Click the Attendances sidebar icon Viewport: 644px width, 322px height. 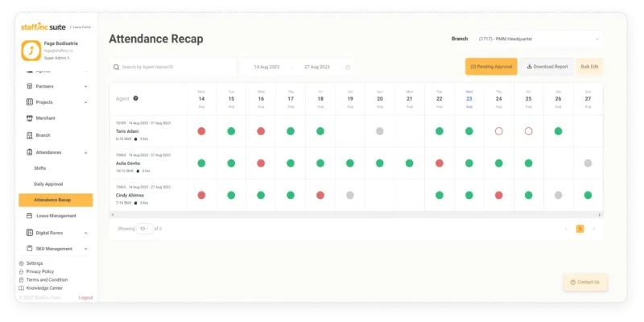29,152
